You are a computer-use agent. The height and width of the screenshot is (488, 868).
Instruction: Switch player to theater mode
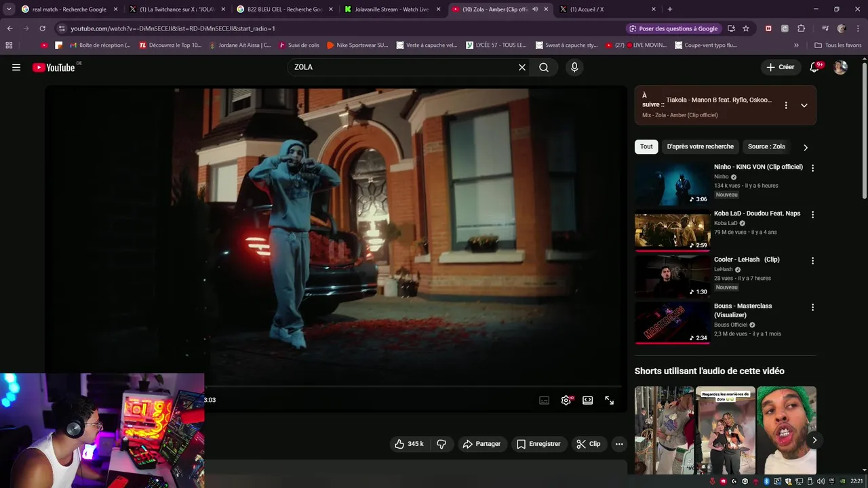[x=588, y=400]
